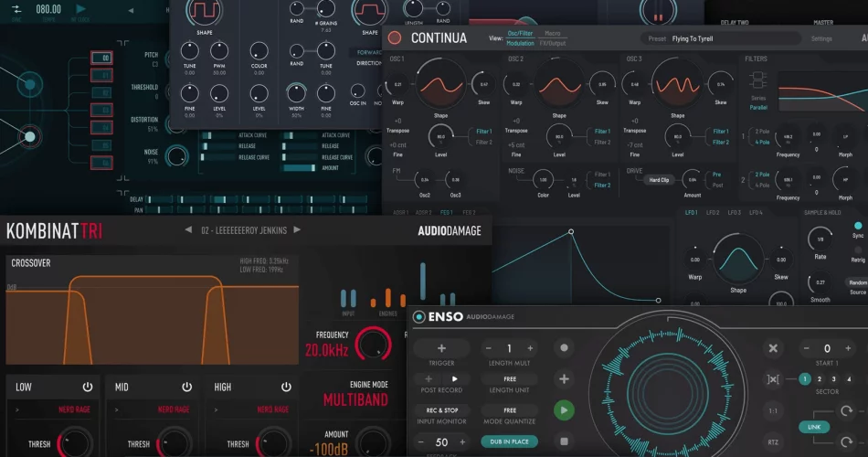Screen dimensions: 868x457
Task: Toggle the Enso Link button
Action: [x=814, y=427]
